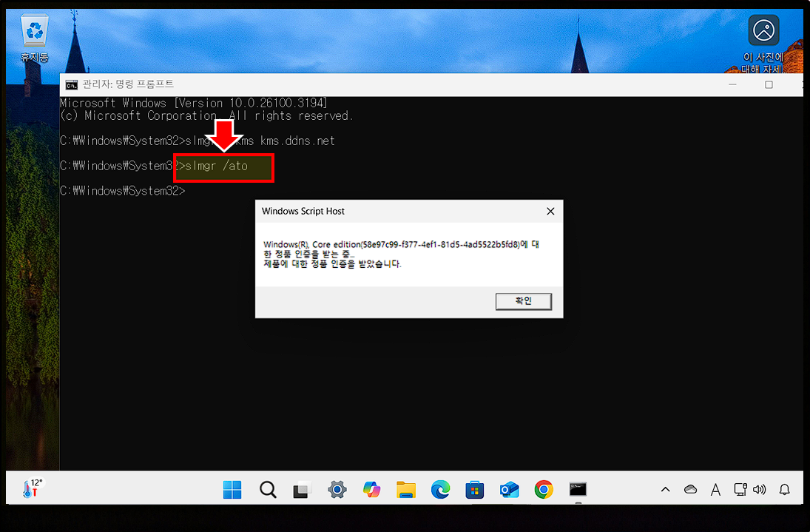Click 'kms.ddns.net' in the command line
The width and height of the screenshot is (810, 532).
[297, 141]
